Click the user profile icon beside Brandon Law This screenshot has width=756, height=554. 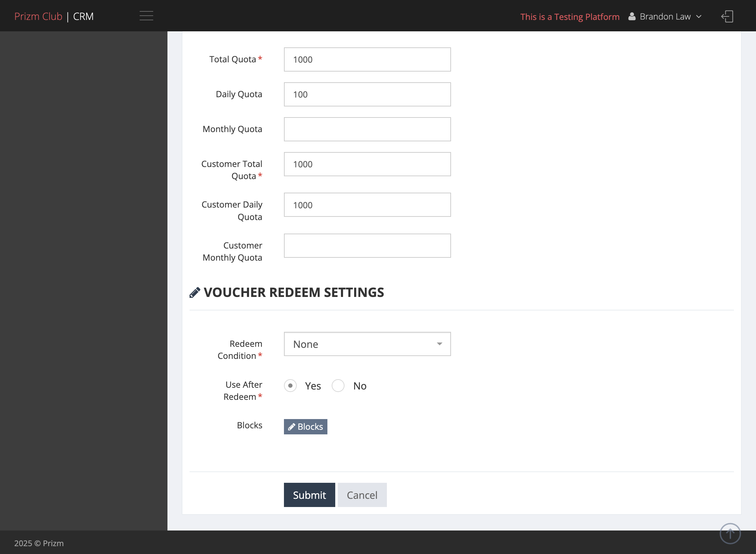tap(632, 16)
